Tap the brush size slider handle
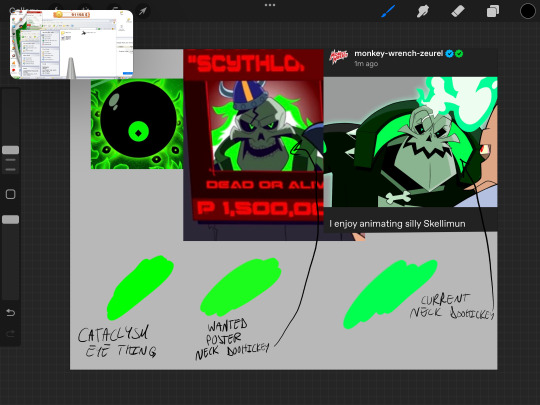 tap(11, 150)
